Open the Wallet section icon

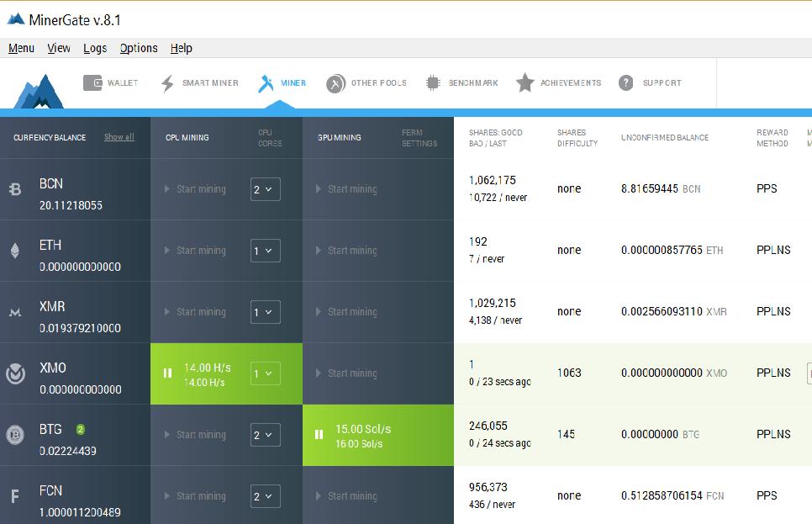click(92, 83)
